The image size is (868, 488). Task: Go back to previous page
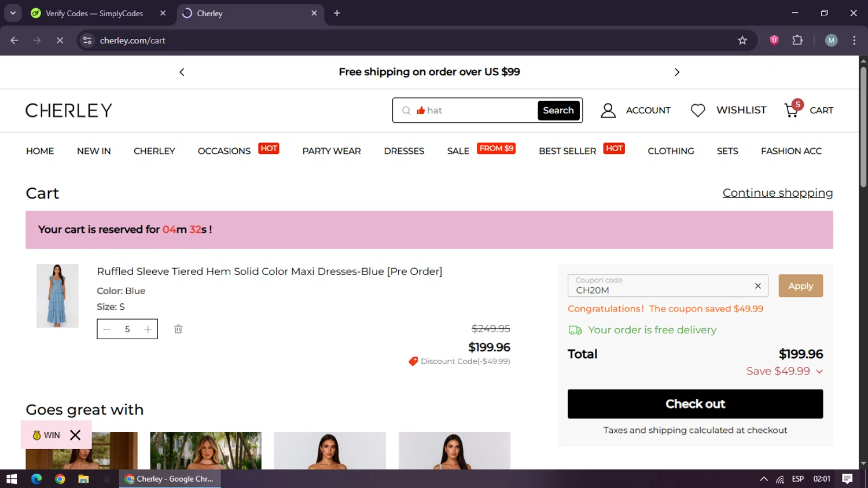click(14, 41)
